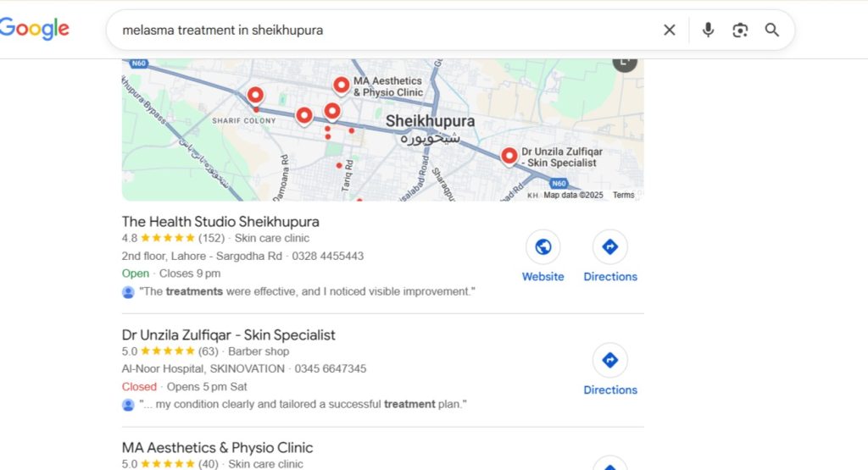Start voice search with microphone icon
Viewport: 868px width, 470px height.
coord(708,30)
